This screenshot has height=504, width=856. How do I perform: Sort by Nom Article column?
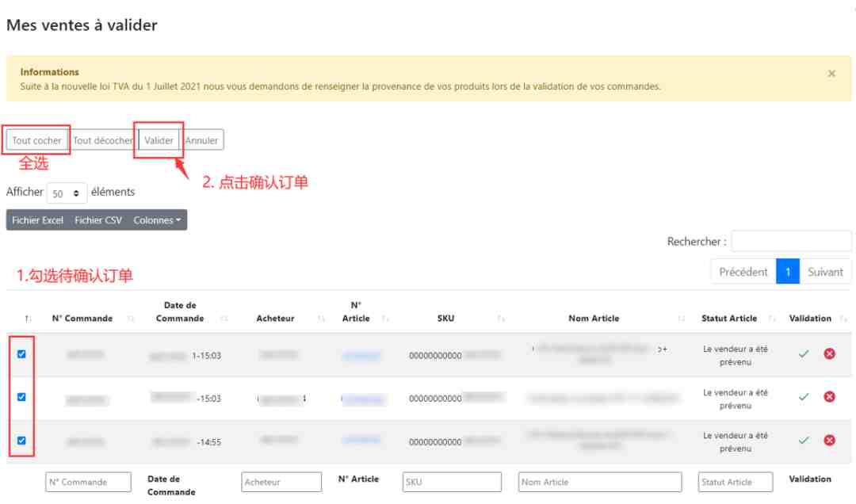click(x=594, y=319)
